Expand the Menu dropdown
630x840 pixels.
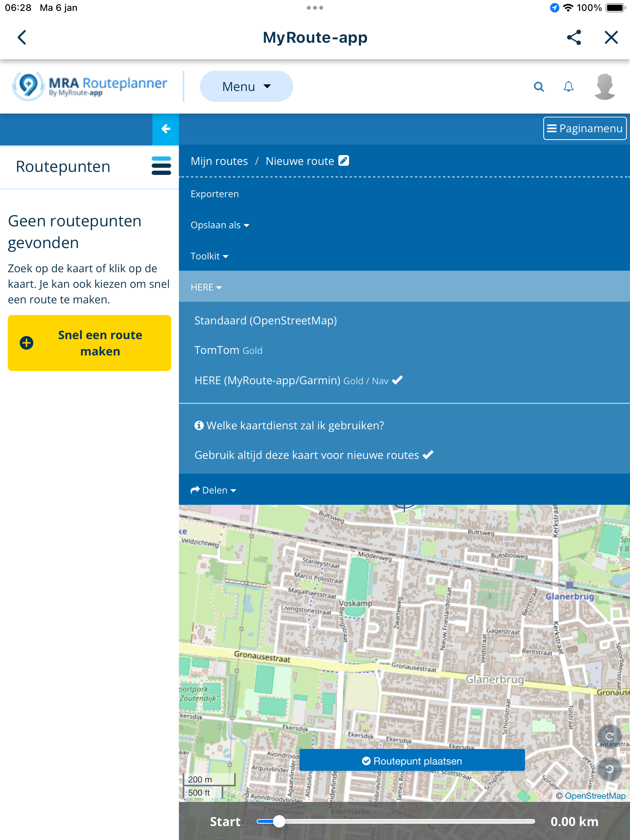pos(246,86)
